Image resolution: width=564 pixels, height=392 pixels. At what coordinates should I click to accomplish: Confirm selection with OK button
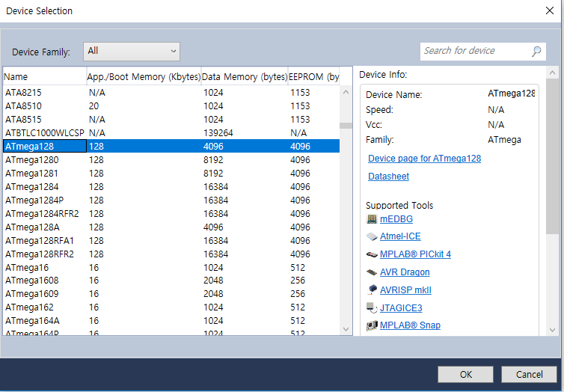pos(465,374)
